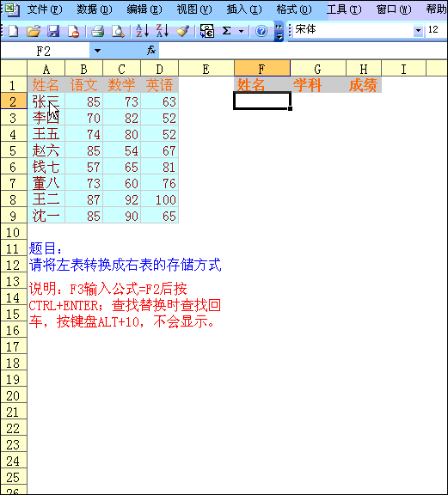Open the 编辑(E) menu
Image resolution: width=448 pixels, height=495 pixels.
coord(144,9)
